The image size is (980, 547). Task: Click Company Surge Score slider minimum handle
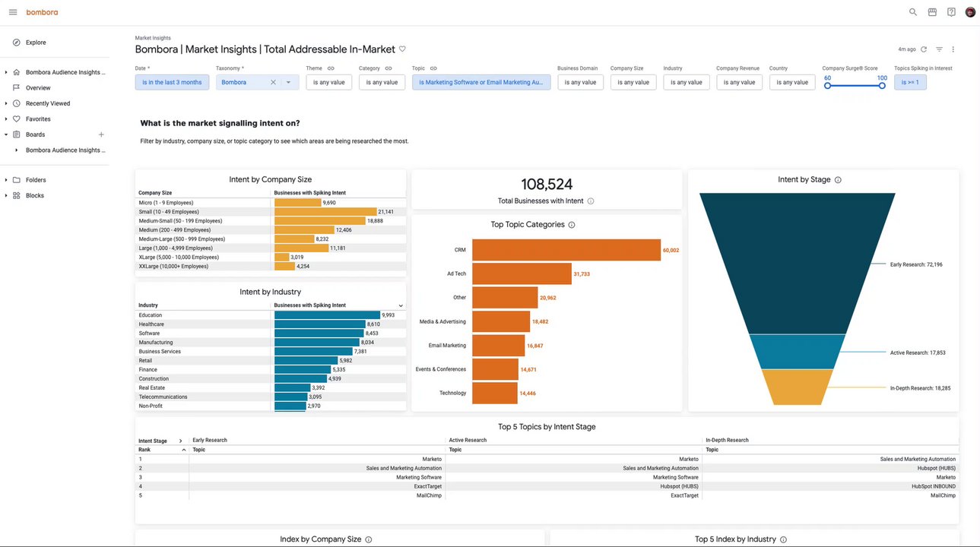(827, 86)
